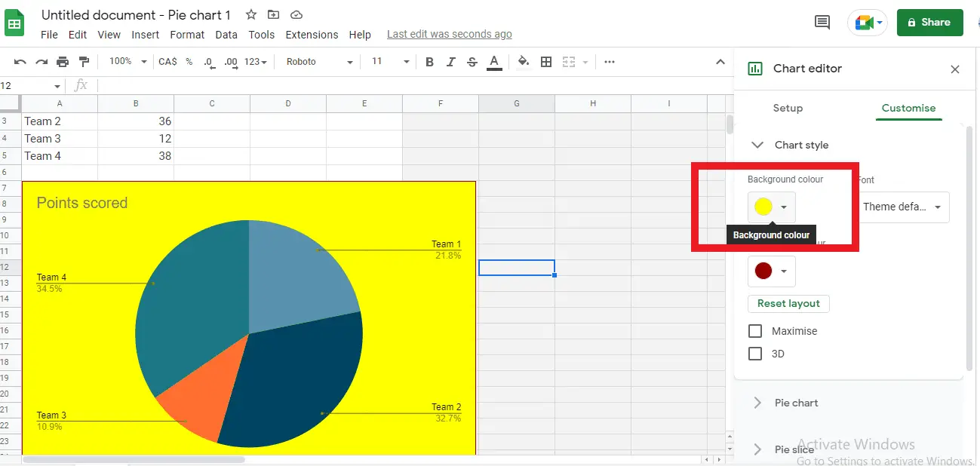Toggle bold formatting

click(429, 62)
